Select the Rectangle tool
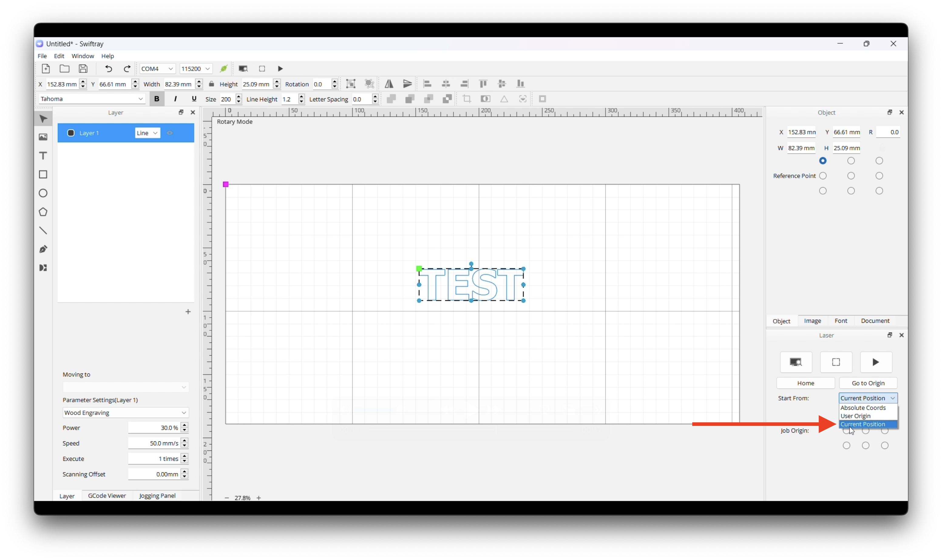Screen dimensions: 942x560 (43, 174)
